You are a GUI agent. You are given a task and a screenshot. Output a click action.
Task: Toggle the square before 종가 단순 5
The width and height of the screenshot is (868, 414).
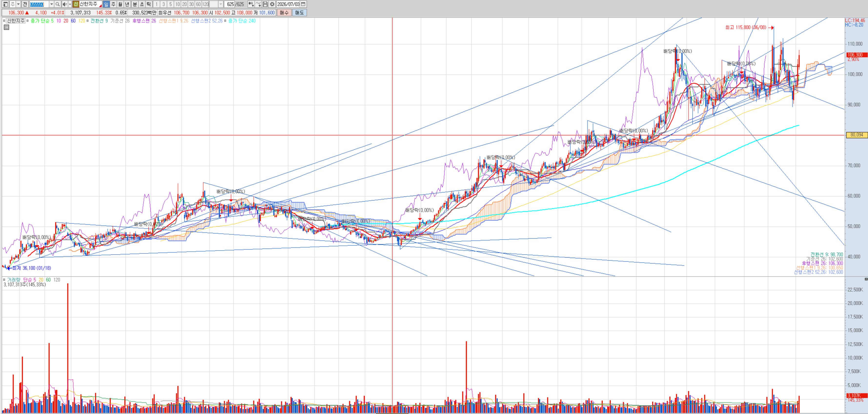[28, 21]
